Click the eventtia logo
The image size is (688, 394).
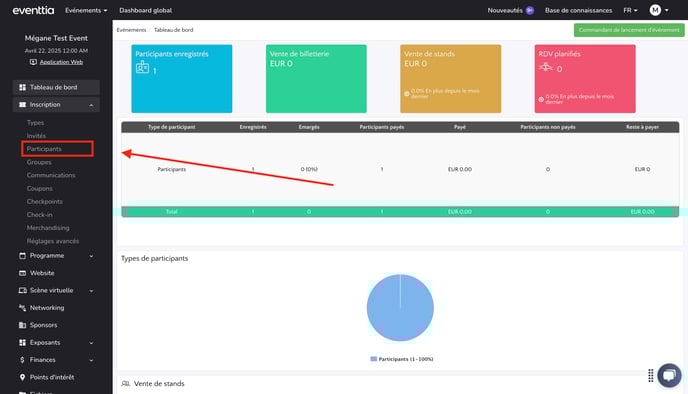pos(33,10)
